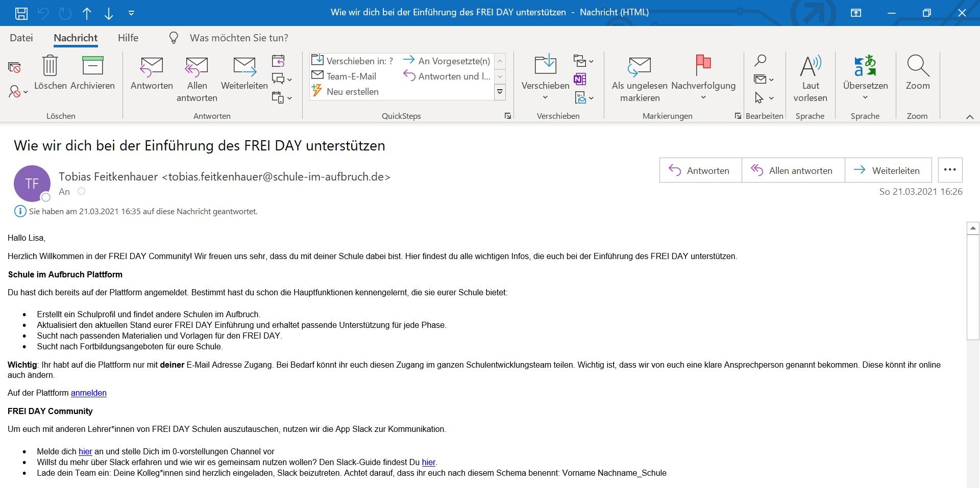
Task: Open the Zoom dialog
Action: tap(918, 72)
